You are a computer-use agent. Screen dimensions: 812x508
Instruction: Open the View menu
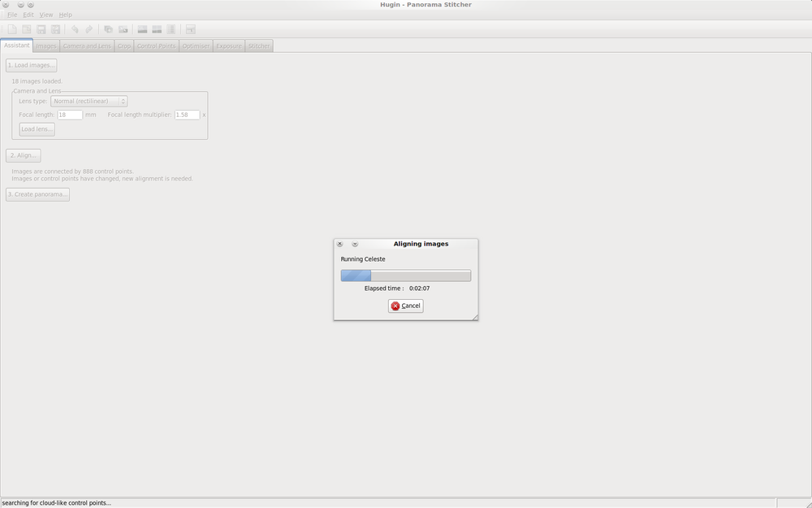point(46,15)
